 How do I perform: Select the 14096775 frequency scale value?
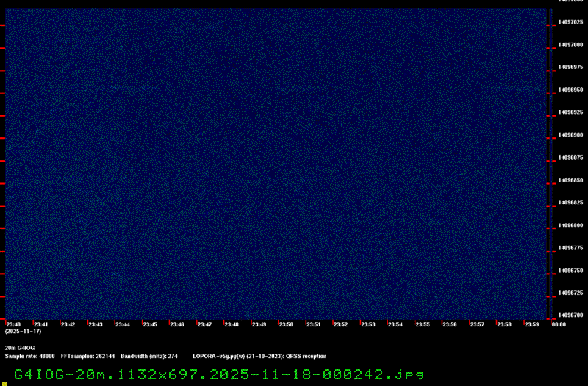[x=571, y=248]
